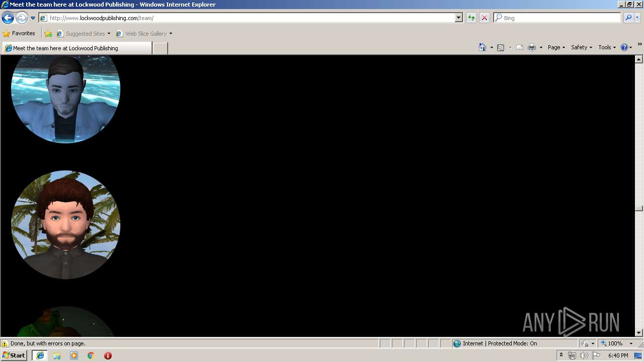This screenshot has width=644, height=362.
Task: Open the search provider dropdown arrow
Action: coord(637,18)
